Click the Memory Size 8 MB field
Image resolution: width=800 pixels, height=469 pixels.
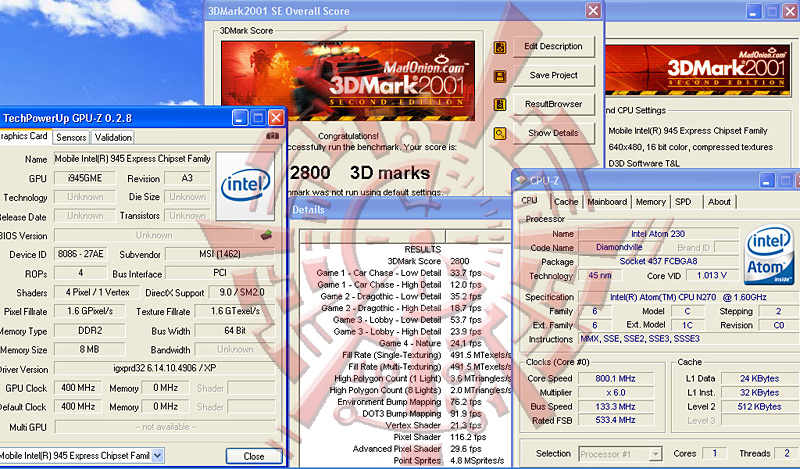click(x=90, y=350)
